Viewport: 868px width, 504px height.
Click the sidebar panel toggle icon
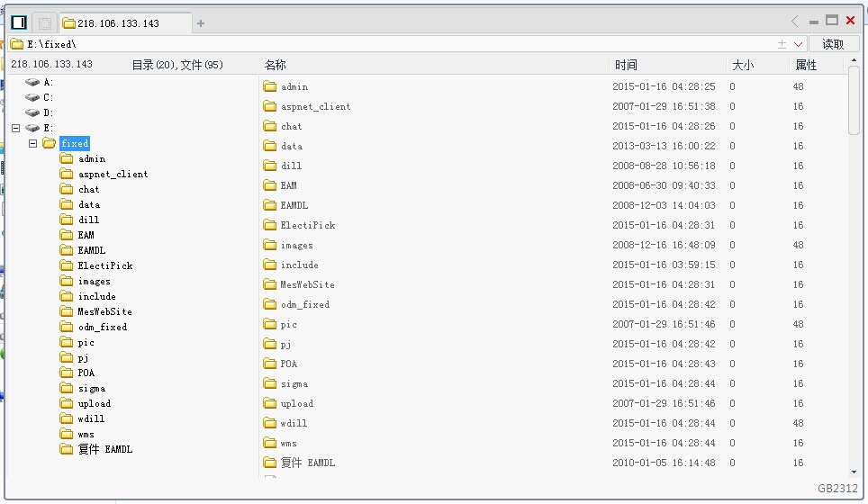pyautogui.click(x=19, y=22)
